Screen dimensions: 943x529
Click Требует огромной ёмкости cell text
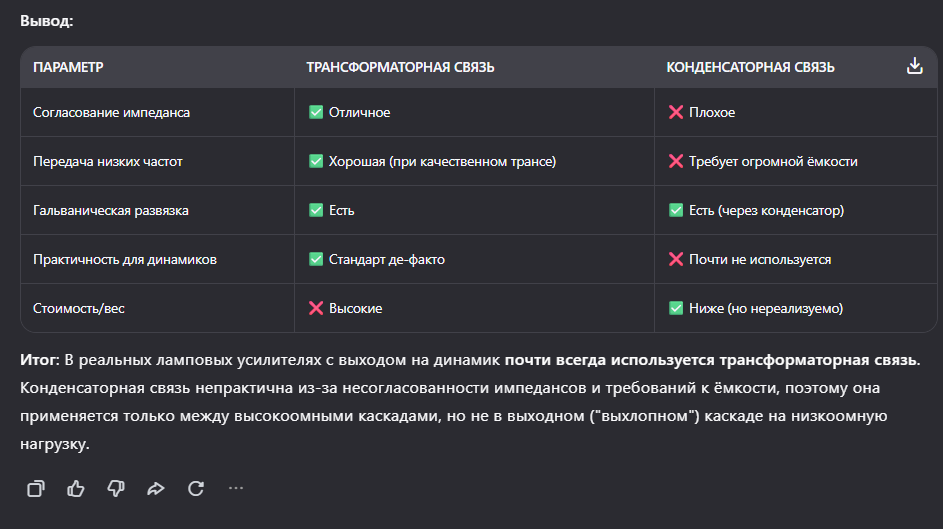click(x=772, y=161)
